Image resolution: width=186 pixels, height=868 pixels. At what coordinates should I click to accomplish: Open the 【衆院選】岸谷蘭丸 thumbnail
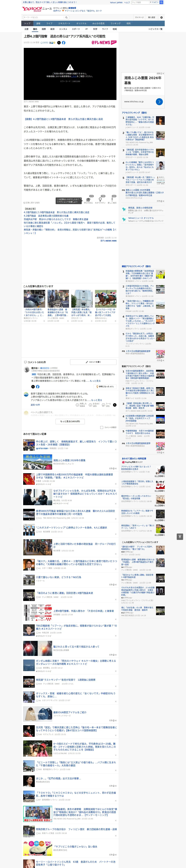(82, 299)
